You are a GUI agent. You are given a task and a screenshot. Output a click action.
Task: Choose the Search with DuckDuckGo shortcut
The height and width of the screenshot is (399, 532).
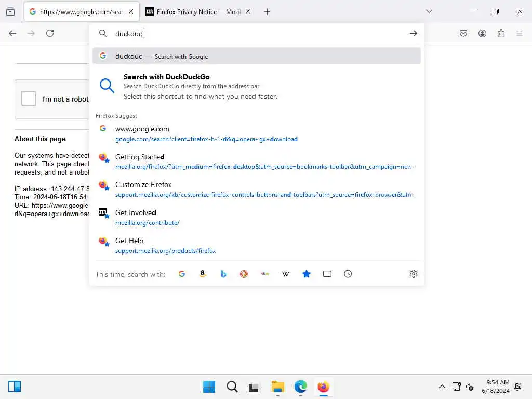click(257, 86)
